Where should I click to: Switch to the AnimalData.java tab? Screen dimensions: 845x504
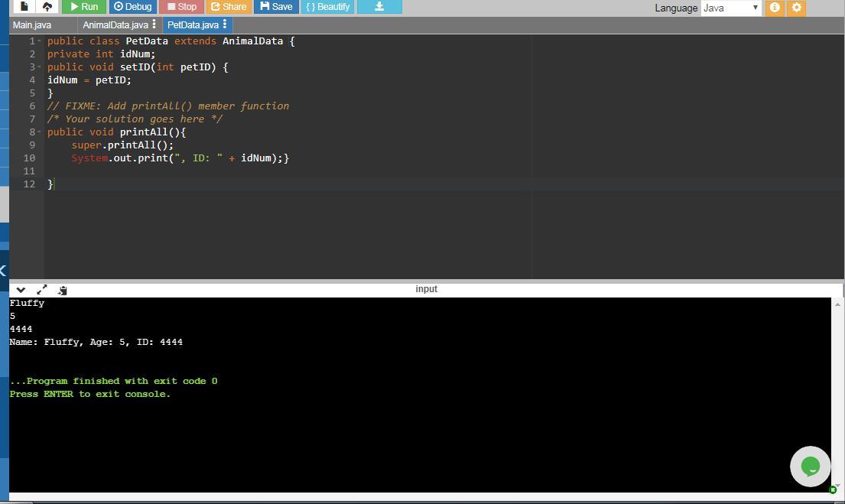[115, 25]
